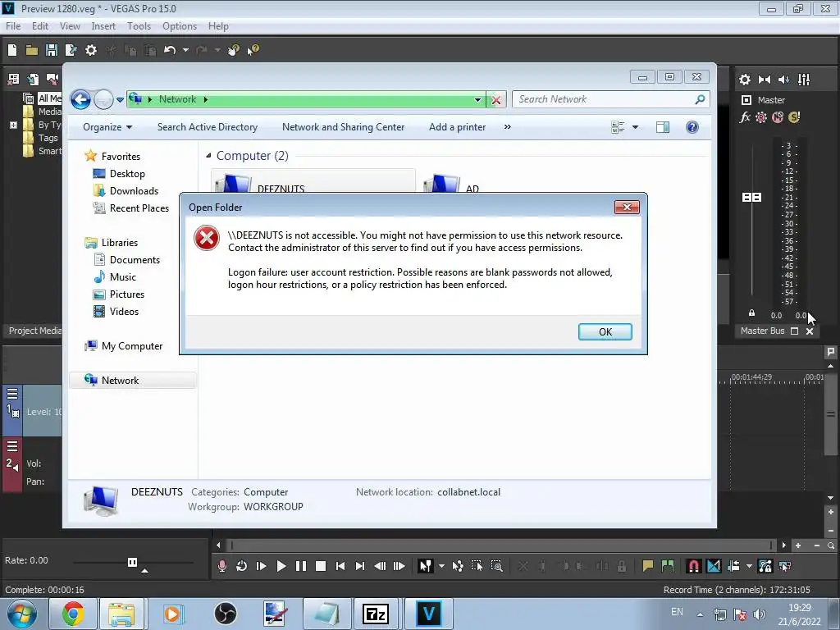The image size is (840, 630).
Task: Open the Edit menu in VEGAS
Action: tap(40, 25)
